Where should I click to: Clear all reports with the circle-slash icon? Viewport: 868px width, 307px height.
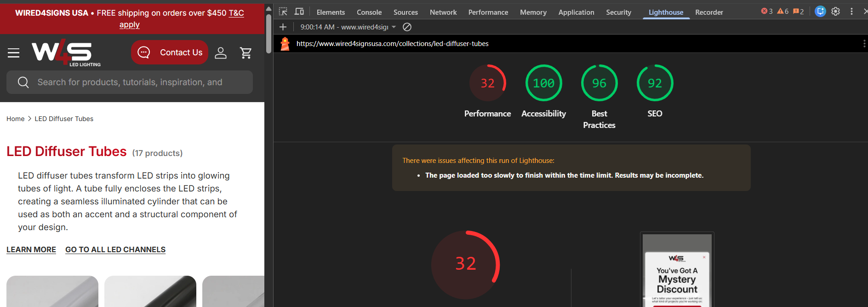pos(407,27)
